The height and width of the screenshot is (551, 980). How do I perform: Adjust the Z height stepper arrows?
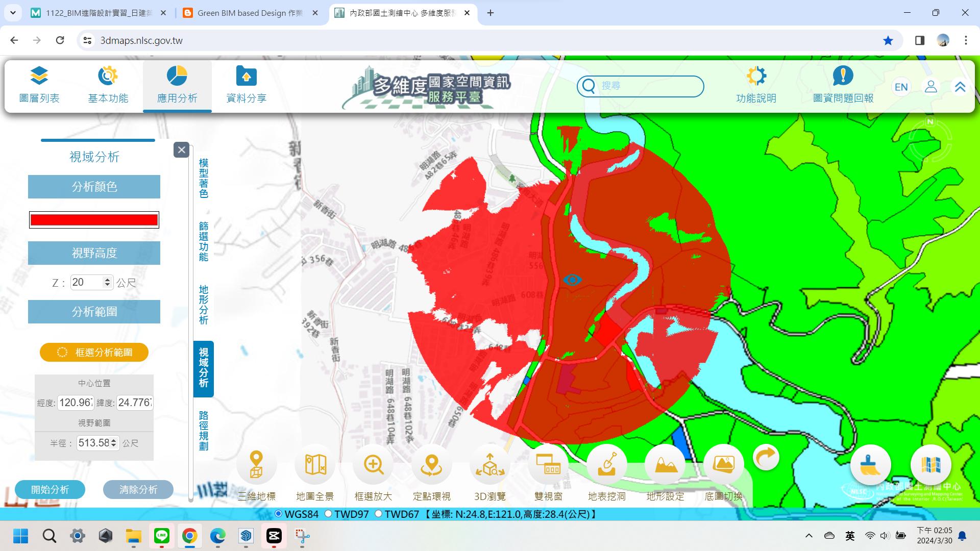tap(107, 282)
